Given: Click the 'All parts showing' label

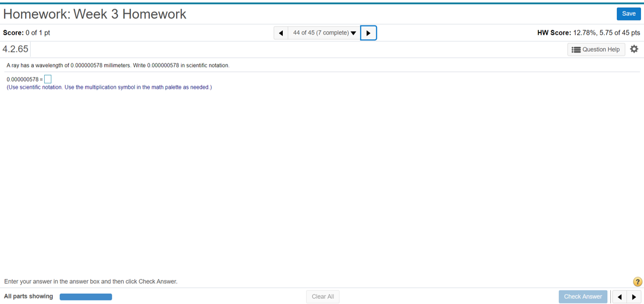Looking at the screenshot, I should 28,296.
